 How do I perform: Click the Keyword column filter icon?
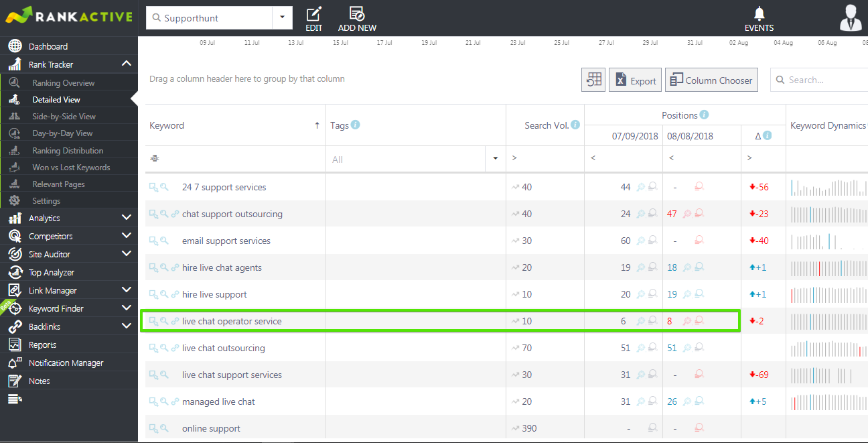tap(154, 159)
